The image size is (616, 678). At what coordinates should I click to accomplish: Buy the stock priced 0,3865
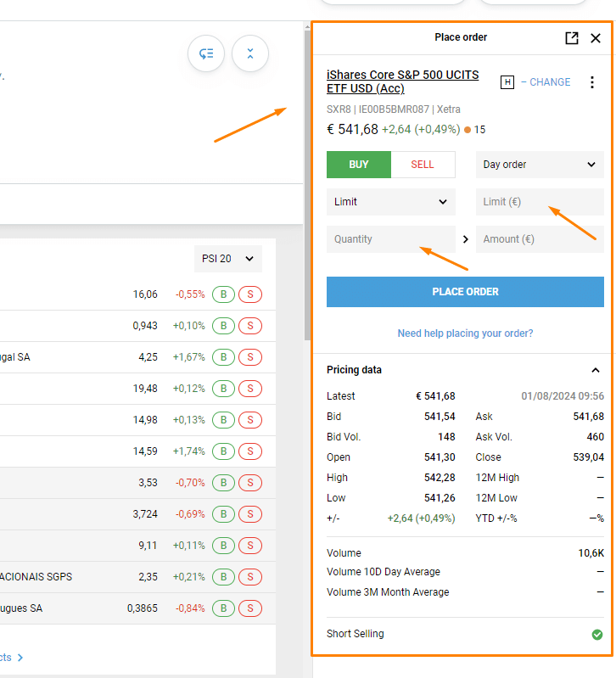(x=223, y=608)
